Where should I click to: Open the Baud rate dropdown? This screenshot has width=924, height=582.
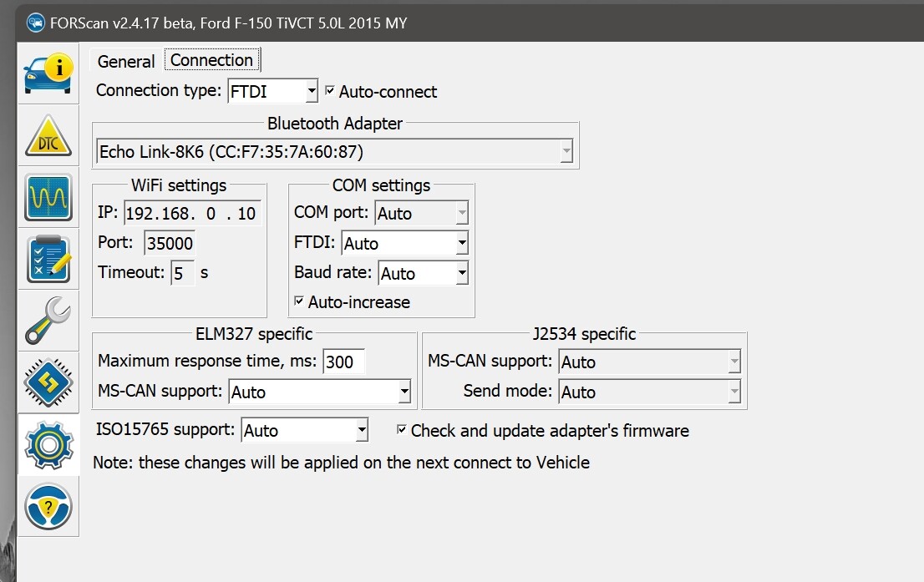coord(423,273)
